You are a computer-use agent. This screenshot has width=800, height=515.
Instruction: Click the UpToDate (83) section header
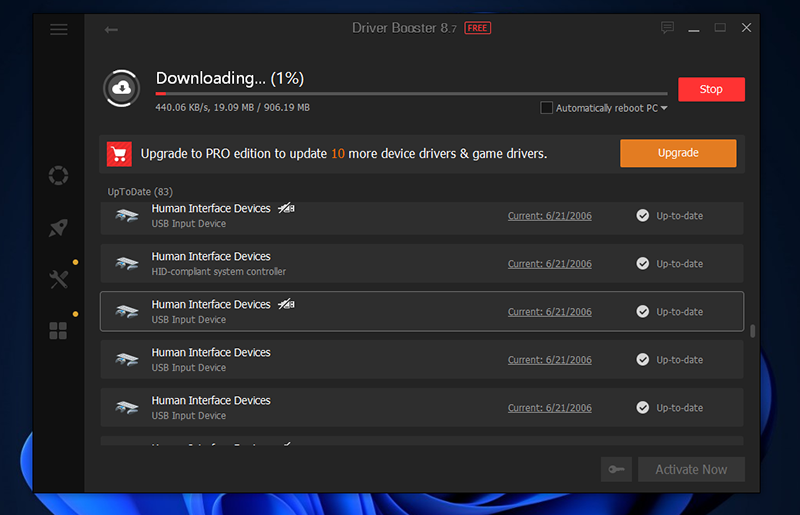click(140, 191)
